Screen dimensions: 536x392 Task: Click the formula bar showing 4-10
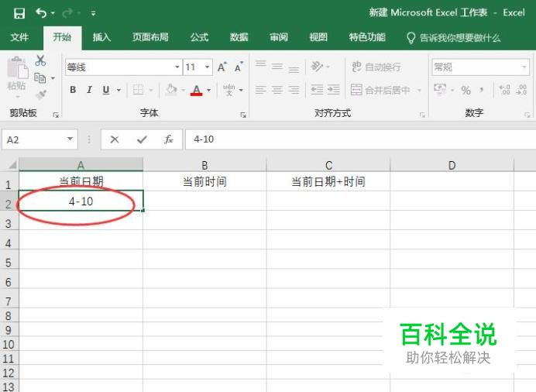point(361,139)
